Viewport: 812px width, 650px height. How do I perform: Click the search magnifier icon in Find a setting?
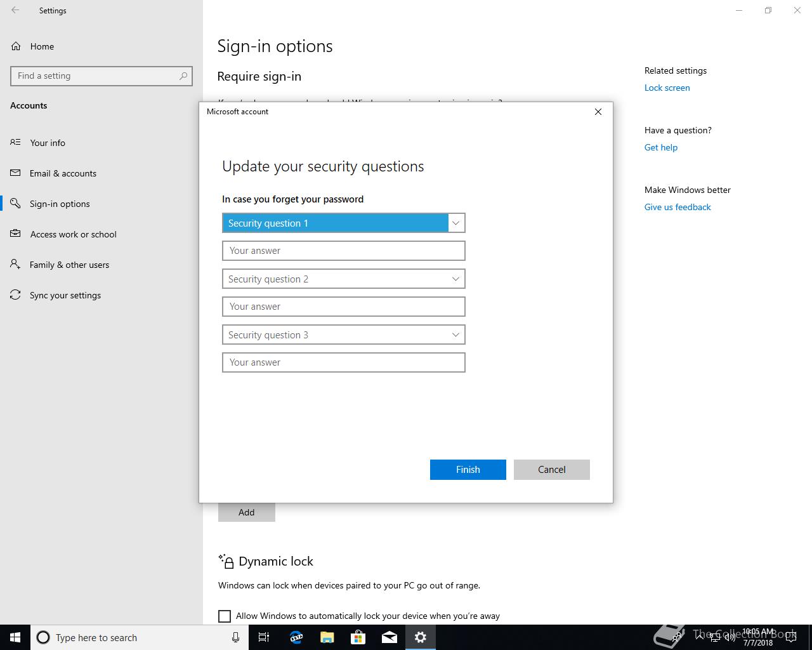coord(183,76)
